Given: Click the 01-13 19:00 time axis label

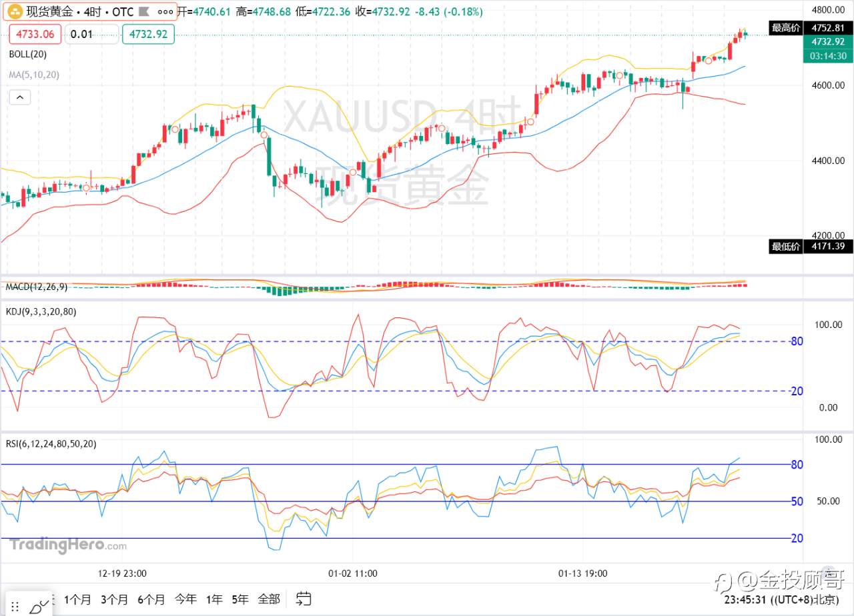Looking at the screenshot, I should tap(582, 573).
